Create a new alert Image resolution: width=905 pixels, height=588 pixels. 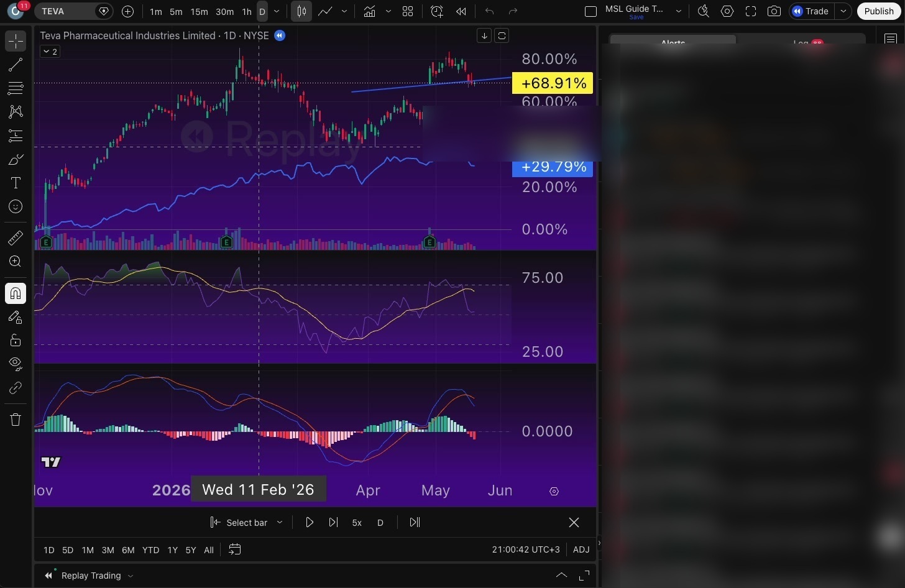pos(437,11)
